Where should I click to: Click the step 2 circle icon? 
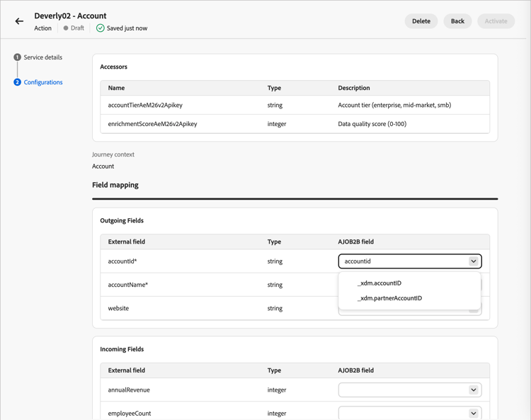[17, 82]
